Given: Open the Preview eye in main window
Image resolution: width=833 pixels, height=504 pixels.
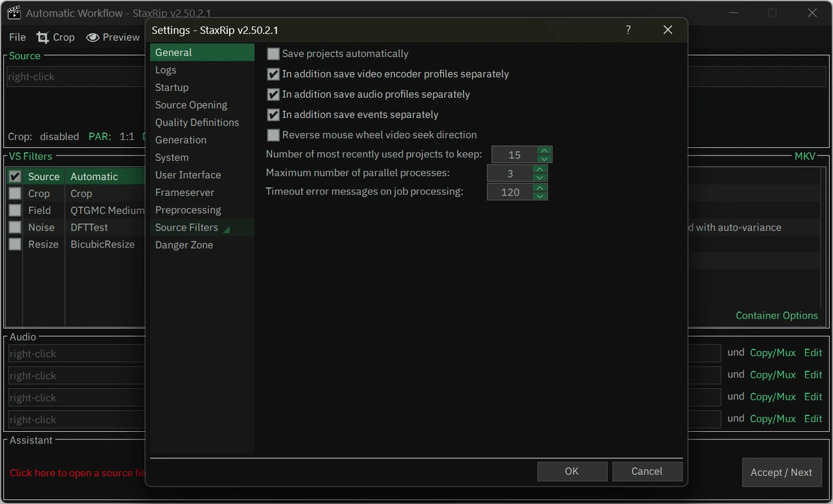Looking at the screenshot, I should pos(112,37).
